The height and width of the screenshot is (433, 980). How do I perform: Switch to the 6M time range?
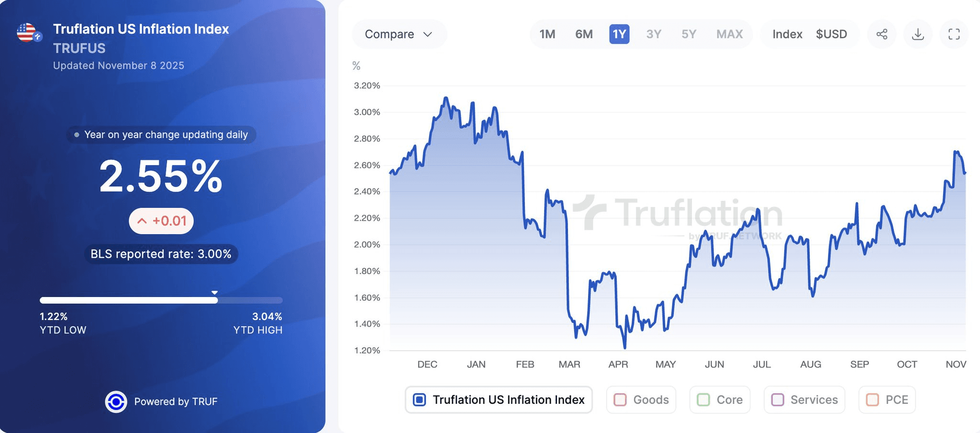tap(584, 34)
